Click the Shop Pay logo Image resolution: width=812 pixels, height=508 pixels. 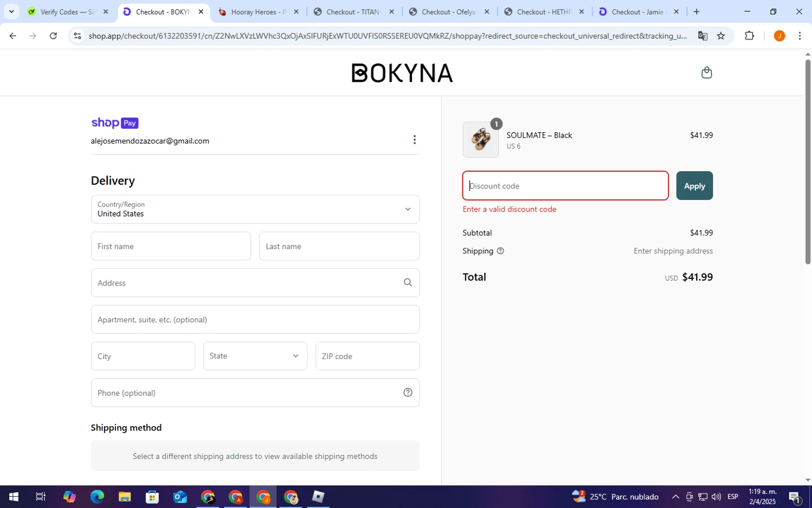pos(115,123)
